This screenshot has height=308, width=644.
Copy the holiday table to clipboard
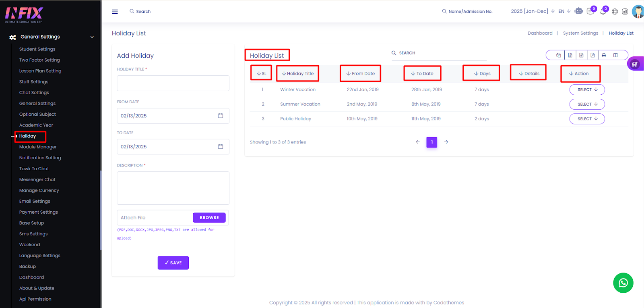coord(558,55)
